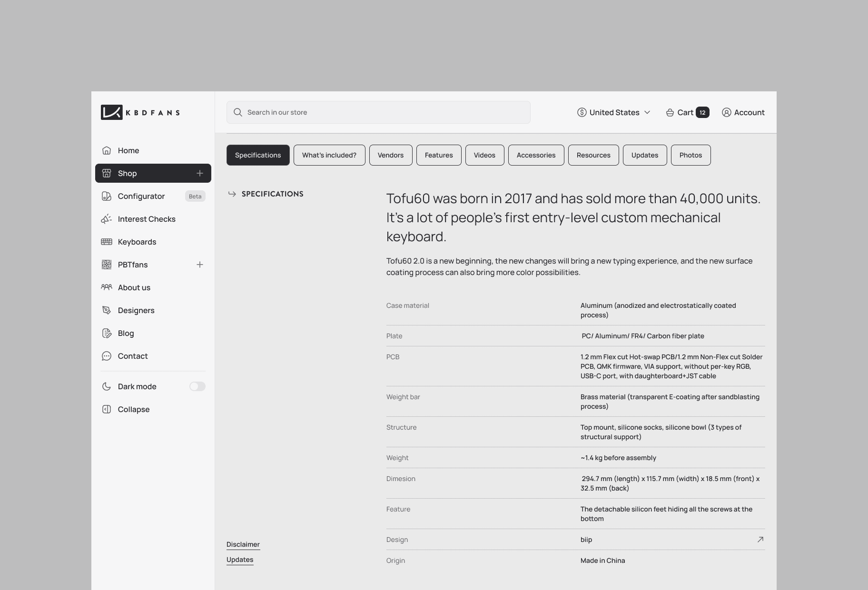Open the Blog link

[x=153, y=333]
